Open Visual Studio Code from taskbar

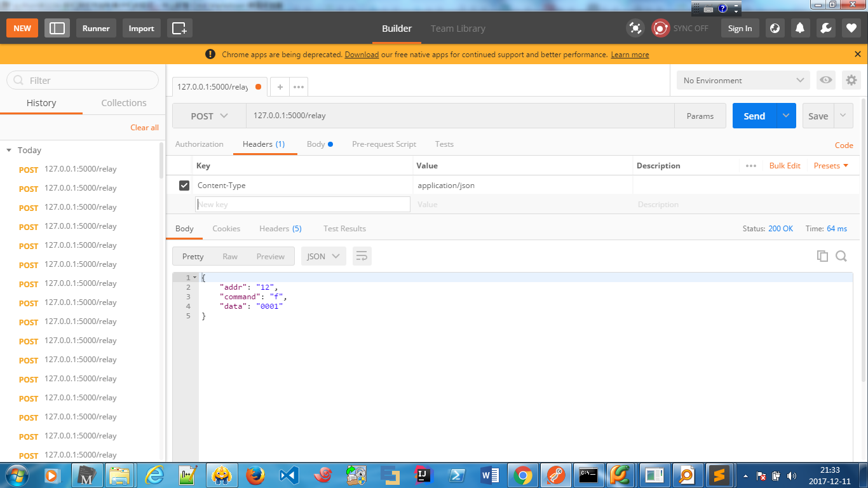tap(288, 475)
